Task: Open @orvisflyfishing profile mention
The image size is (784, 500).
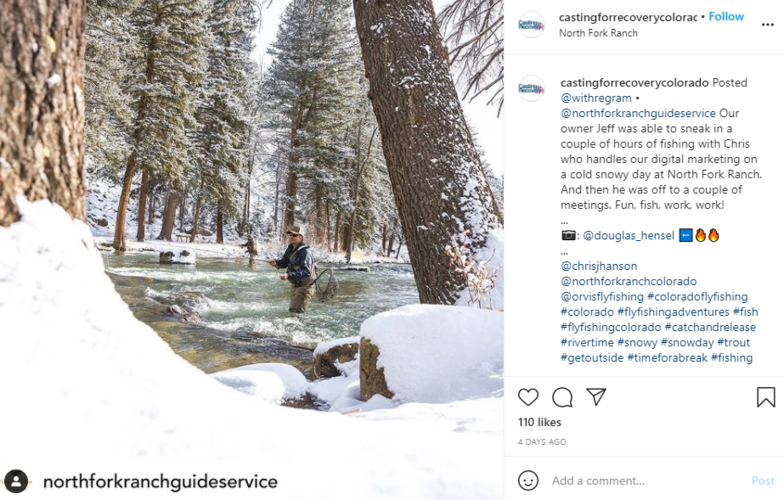Action: click(x=602, y=296)
